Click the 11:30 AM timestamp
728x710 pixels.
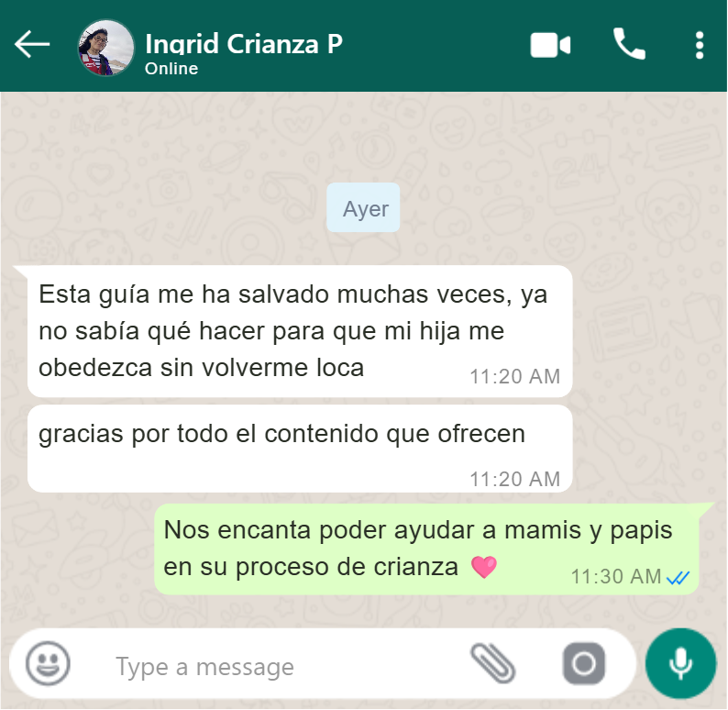coord(615,577)
